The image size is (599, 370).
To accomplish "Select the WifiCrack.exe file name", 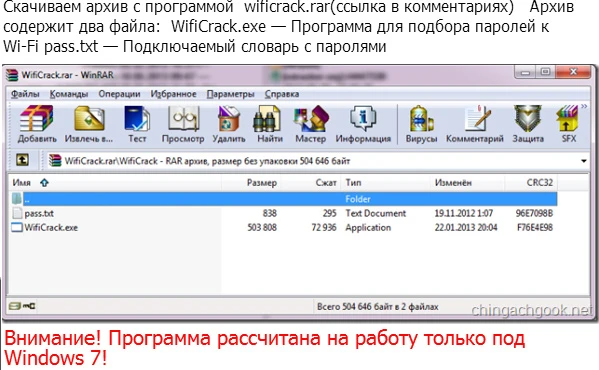I will tap(51, 228).
